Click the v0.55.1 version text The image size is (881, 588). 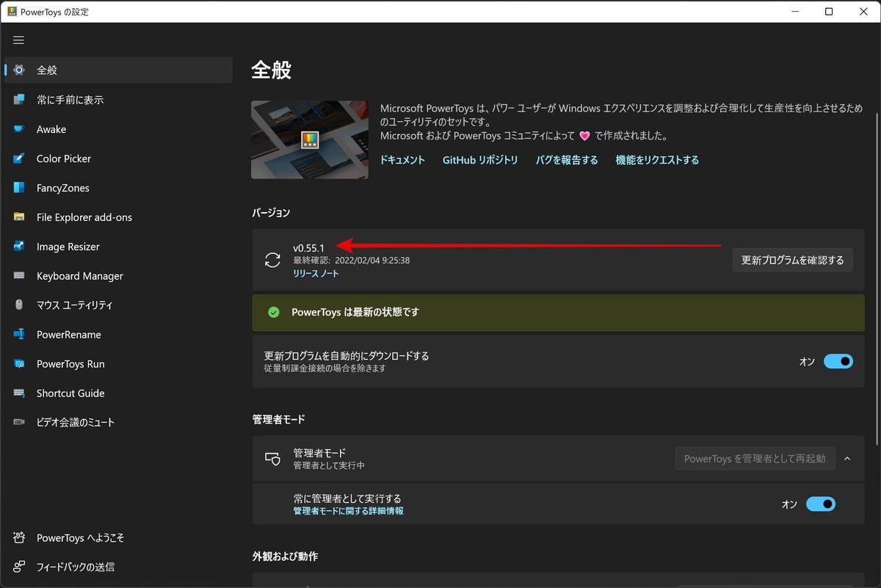(308, 248)
